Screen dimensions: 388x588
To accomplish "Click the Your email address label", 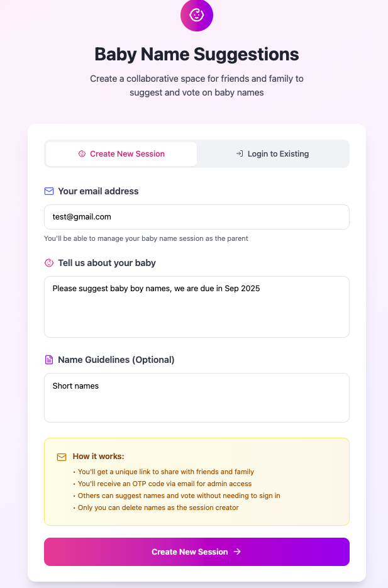I will [x=98, y=191].
